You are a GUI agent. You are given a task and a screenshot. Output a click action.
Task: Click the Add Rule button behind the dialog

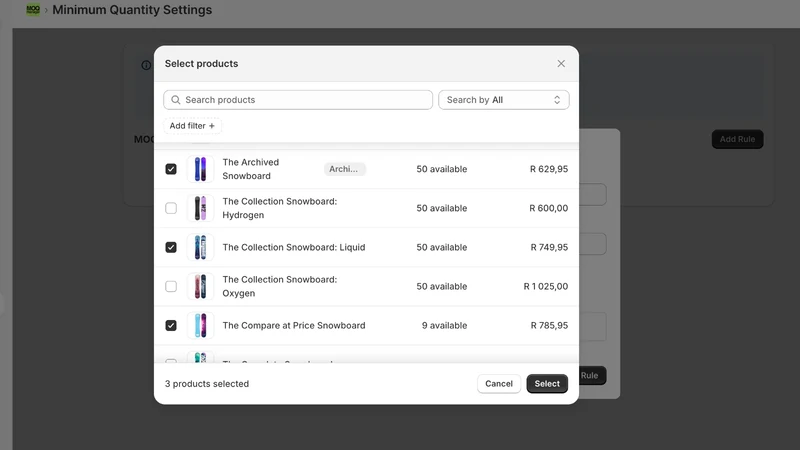pyautogui.click(x=737, y=139)
